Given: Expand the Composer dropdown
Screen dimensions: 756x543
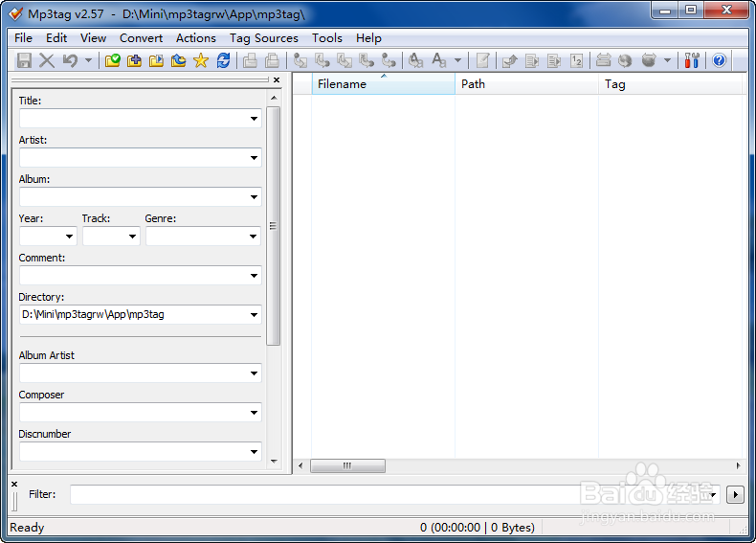Looking at the screenshot, I should point(254,413).
